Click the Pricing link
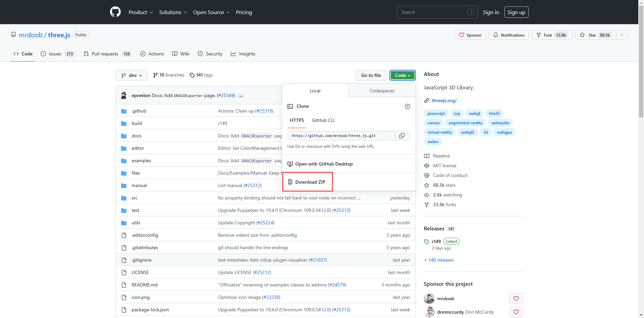Image resolution: width=644 pixels, height=318 pixels. (x=244, y=12)
